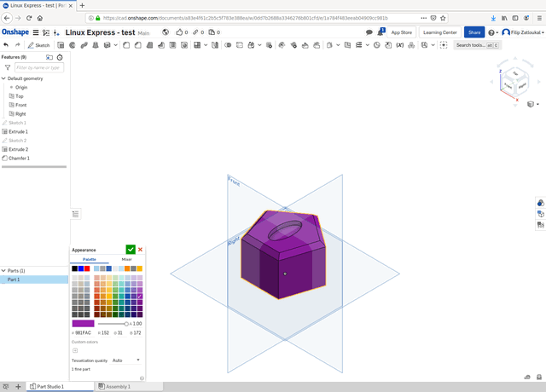The width and height of the screenshot is (546, 392).
Task: Select Extrude 1 in the feature list
Action: pyautogui.click(x=18, y=132)
